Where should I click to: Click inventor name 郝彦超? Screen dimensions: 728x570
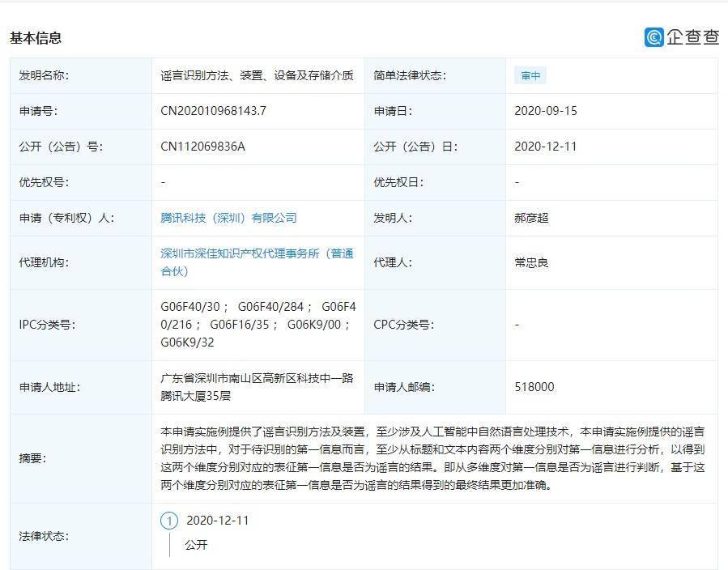tap(531, 218)
